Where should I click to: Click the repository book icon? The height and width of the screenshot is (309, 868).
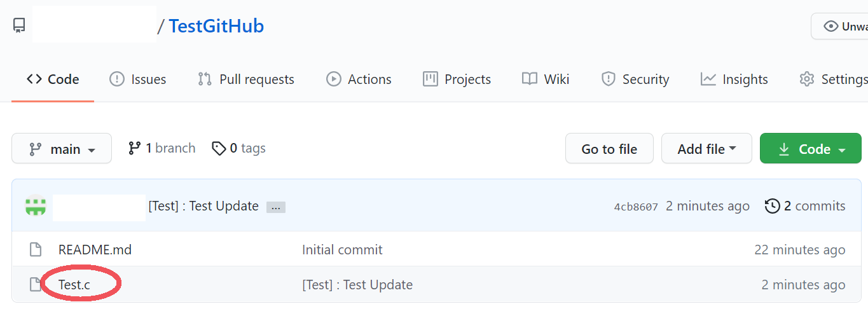pyautogui.click(x=19, y=26)
